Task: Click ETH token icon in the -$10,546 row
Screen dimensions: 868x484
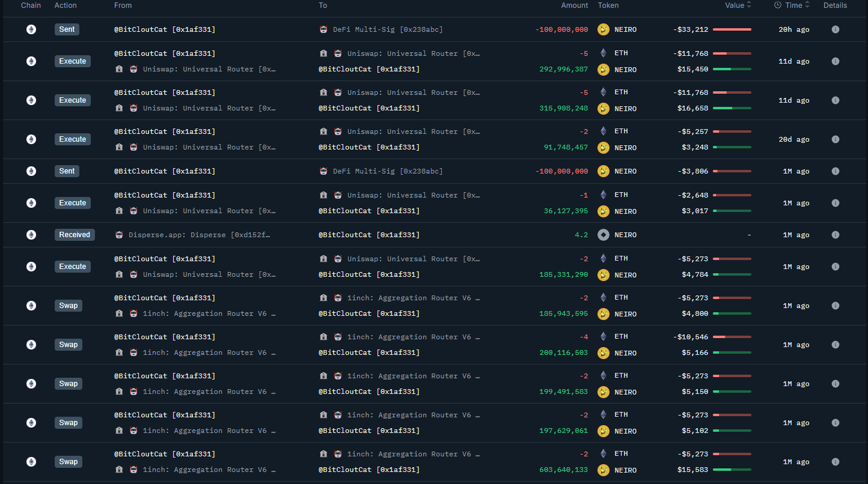Action: 604,337
